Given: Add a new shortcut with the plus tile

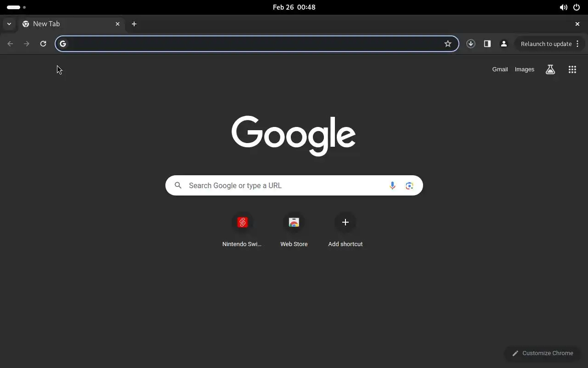Looking at the screenshot, I should [345, 230].
